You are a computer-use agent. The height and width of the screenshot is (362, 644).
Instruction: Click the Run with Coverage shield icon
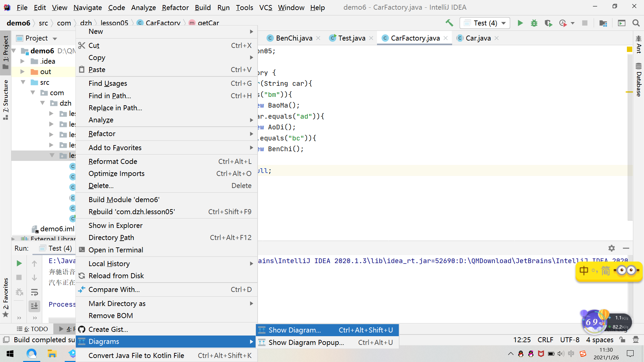[x=548, y=23]
